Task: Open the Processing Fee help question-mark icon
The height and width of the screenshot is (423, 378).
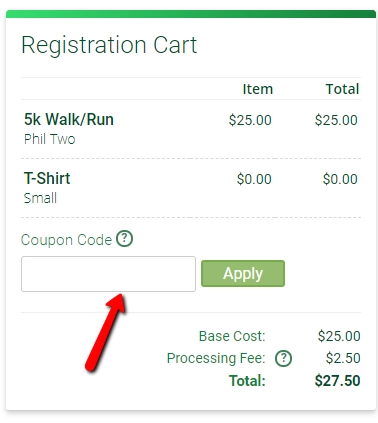Action: coord(283,358)
